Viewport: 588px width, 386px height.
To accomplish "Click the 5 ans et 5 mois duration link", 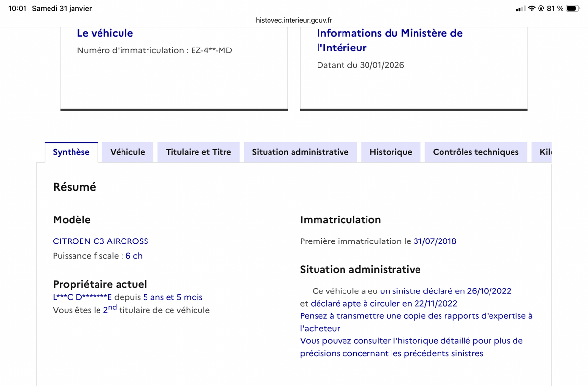I will coord(173,297).
